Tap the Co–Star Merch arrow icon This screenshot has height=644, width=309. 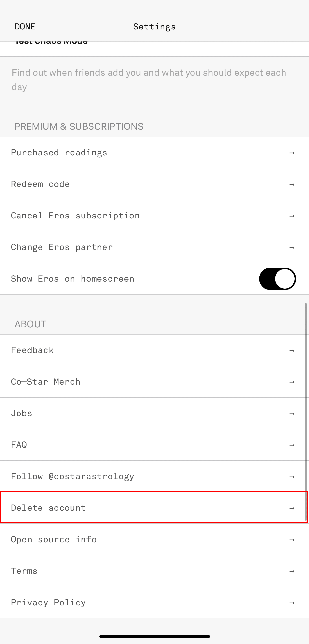click(292, 382)
